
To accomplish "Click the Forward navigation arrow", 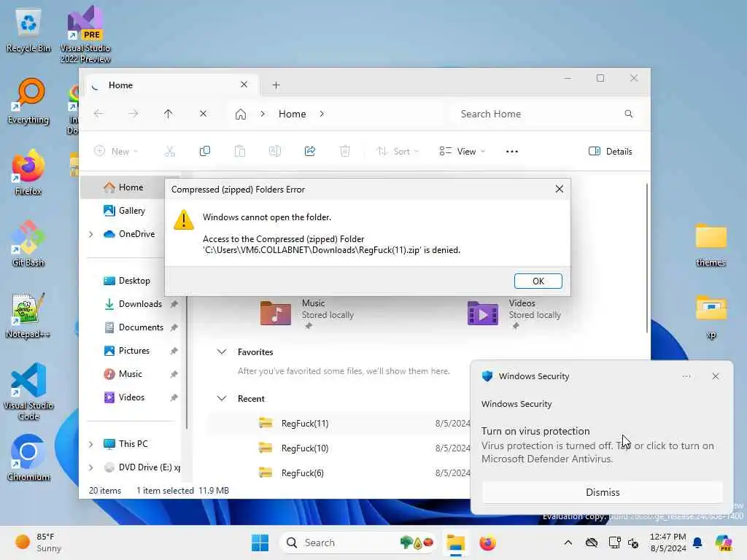I will pos(133,114).
